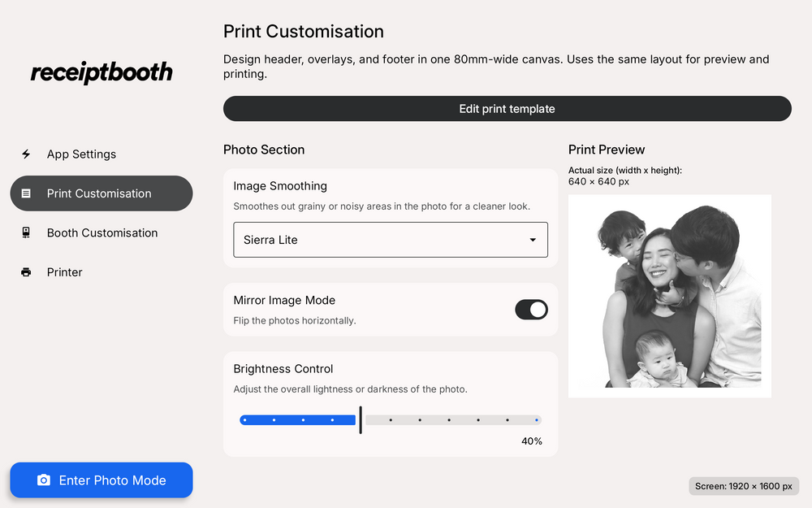Screen dimensions: 812x508
Task: Select Print Customisation in sidebar
Action: pyautogui.click(x=101, y=193)
